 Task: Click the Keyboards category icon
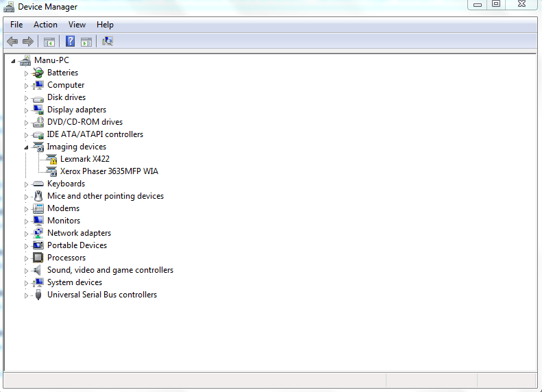click(x=38, y=184)
